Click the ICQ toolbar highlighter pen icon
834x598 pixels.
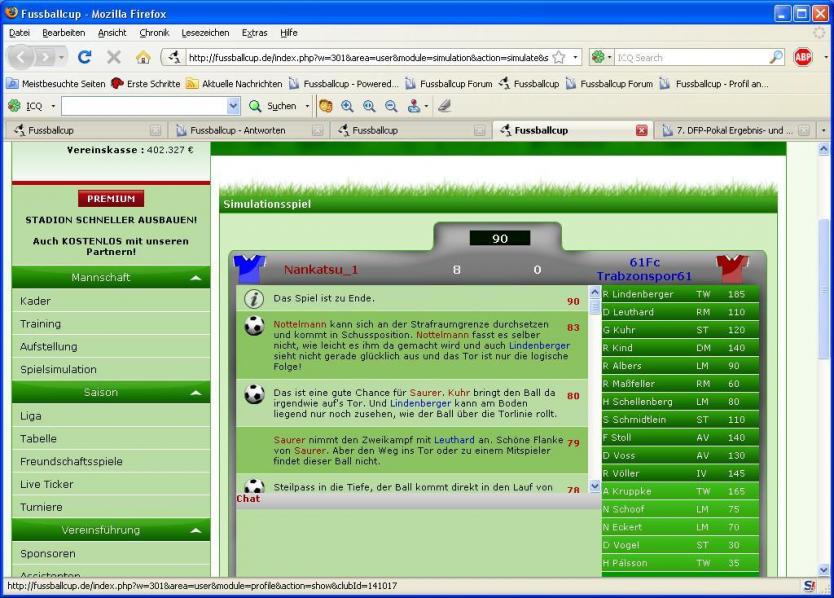click(x=444, y=105)
